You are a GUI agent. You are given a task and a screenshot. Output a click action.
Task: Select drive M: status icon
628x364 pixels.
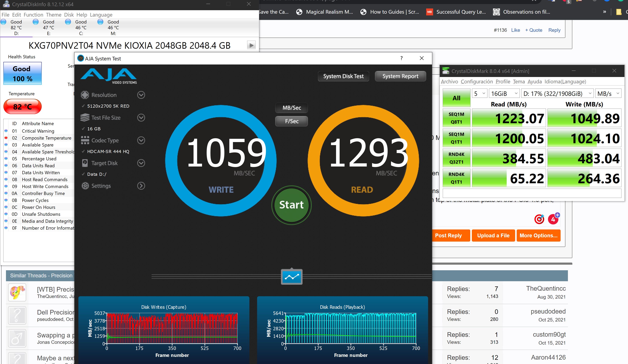(100, 22)
